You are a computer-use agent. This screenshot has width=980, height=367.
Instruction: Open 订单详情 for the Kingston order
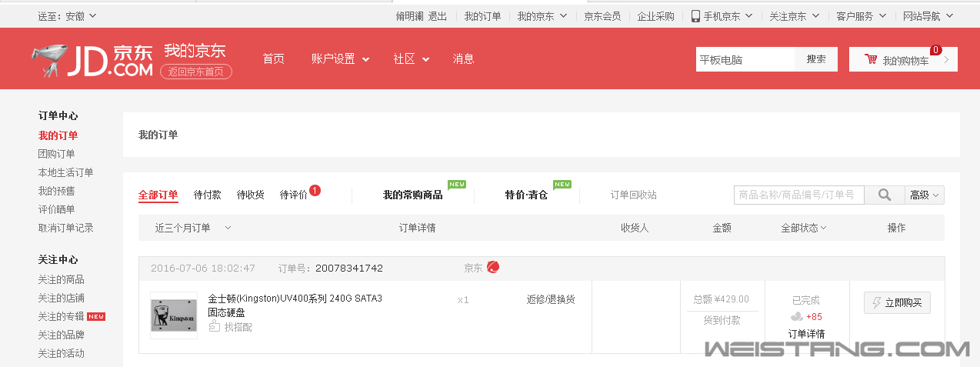coord(806,334)
